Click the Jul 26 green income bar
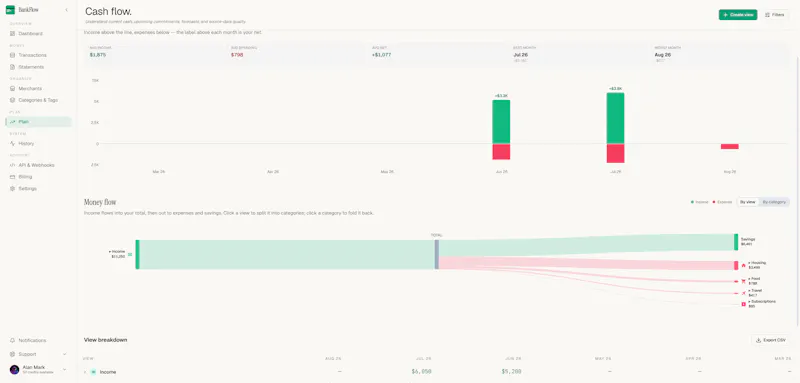The height and width of the screenshot is (383, 800). (x=615, y=118)
